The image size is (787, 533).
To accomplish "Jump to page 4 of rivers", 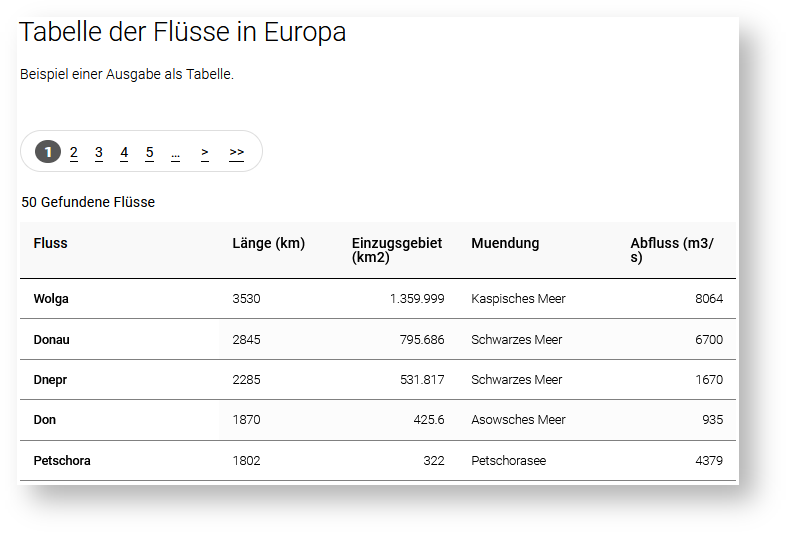I will 124,152.
